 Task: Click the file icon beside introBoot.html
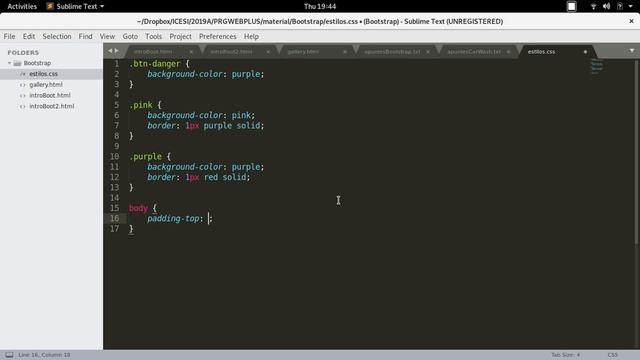[23, 96]
